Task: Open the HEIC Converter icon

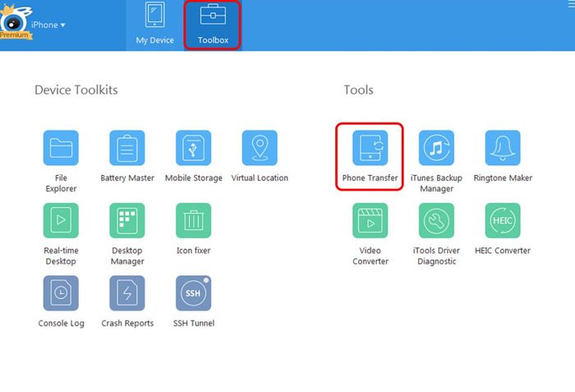Action: point(503,220)
